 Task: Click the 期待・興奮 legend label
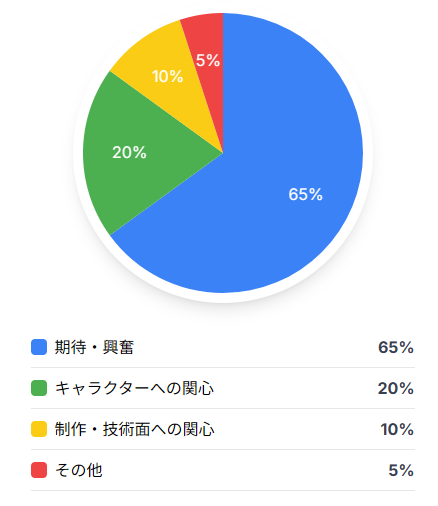point(94,347)
